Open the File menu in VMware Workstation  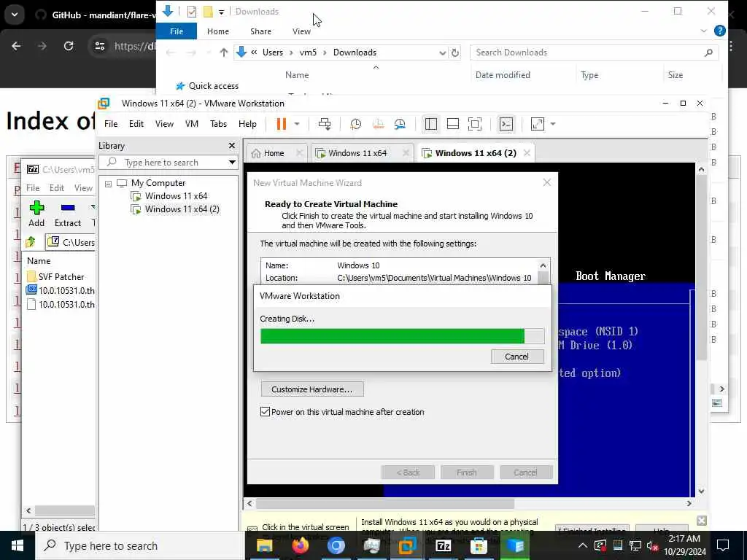click(111, 124)
